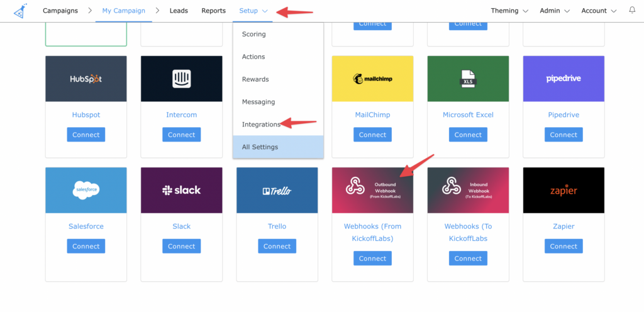Image resolution: width=644 pixels, height=312 pixels.
Task: Select the Inbound Webhook image tile
Action: pos(468,190)
